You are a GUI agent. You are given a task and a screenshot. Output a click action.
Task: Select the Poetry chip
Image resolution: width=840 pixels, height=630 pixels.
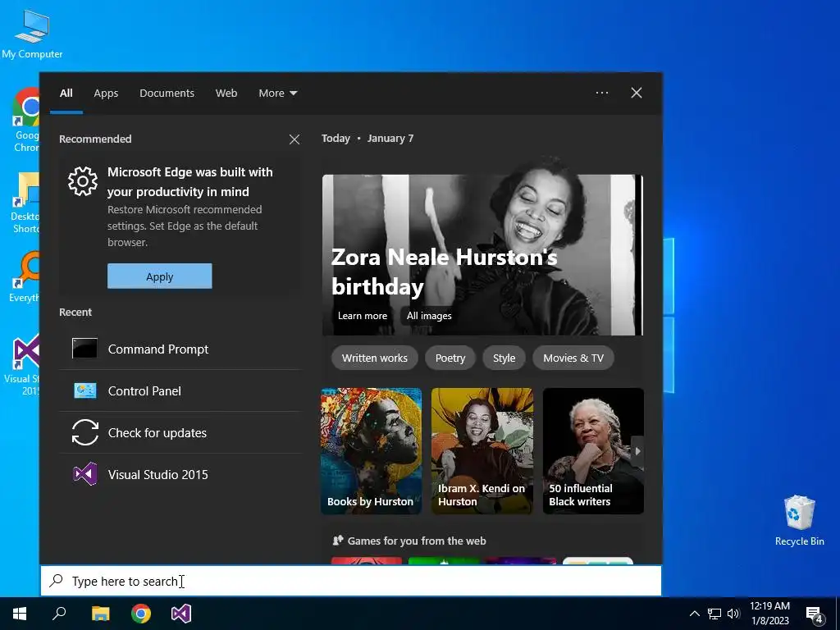click(450, 358)
